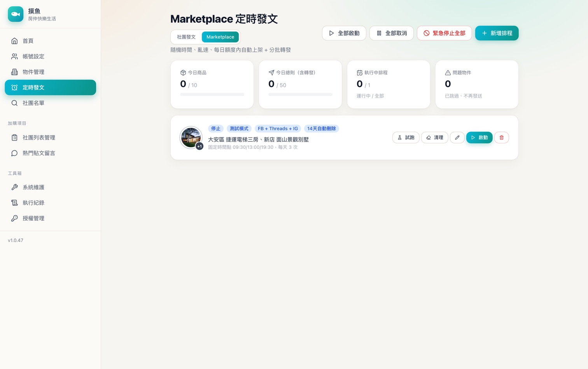Screen dimensions: 588x369
Task: Start the schedule with the 啟動 button
Action: pyautogui.click(x=479, y=138)
